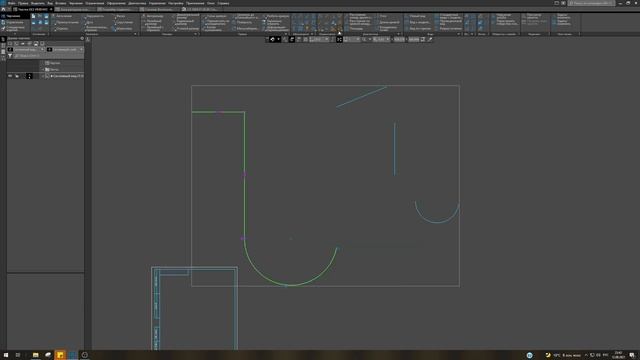Viewport: 640px width, 360px height.
Task: Expand the Системный вид tree node
Action: tap(43, 76)
